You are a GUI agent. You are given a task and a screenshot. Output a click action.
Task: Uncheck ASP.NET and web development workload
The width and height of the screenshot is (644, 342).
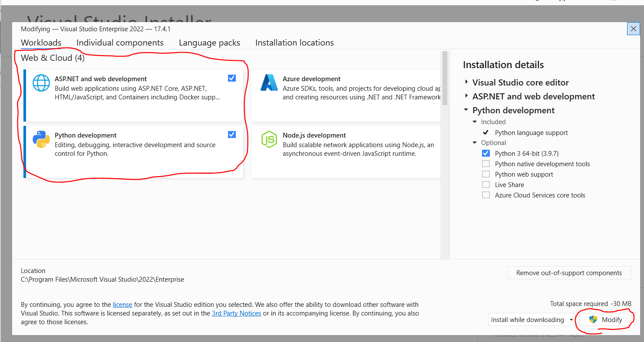[232, 78]
